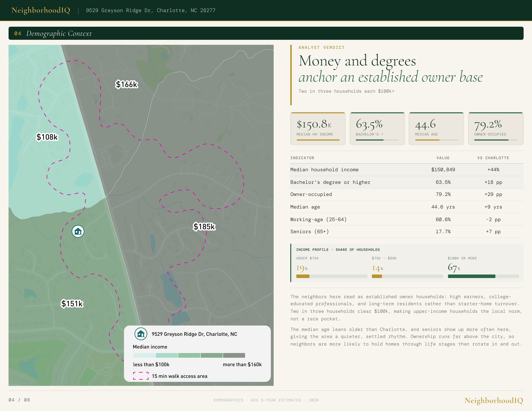Click the 17.7% value cell
532x411 pixels.
coord(443,232)
